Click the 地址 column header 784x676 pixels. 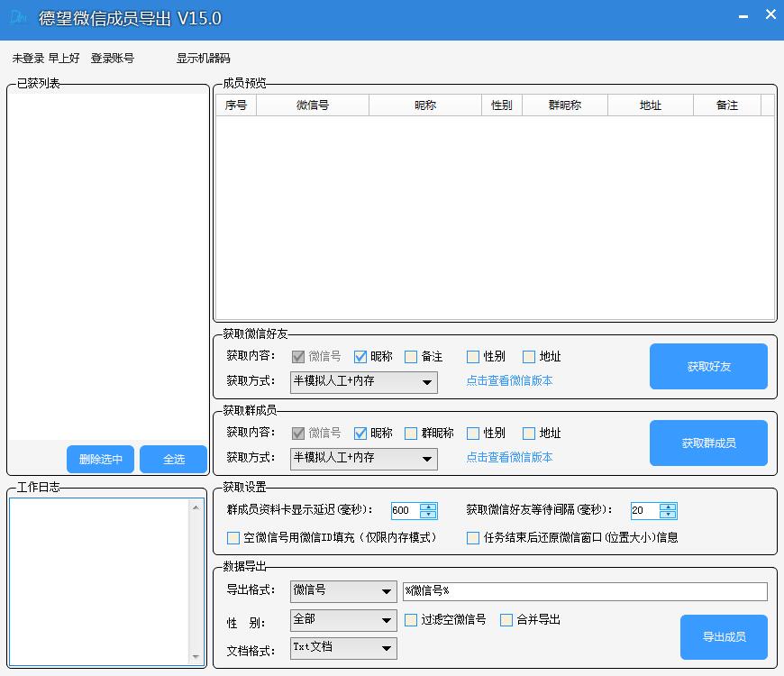click(x=651, y=105)
